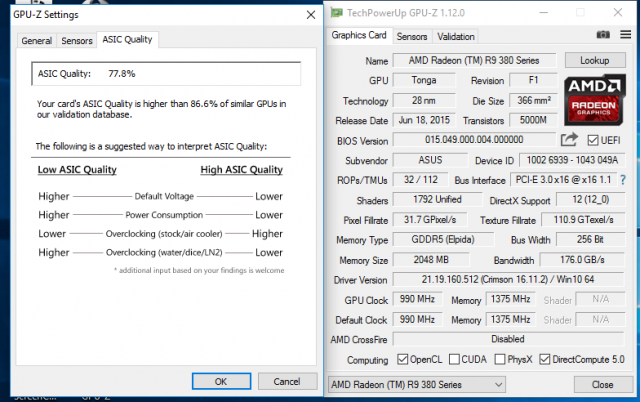This screenshot has width=640, height=402.
Task: Switch to the Sensors tab in GPU-Z main window
Action: [412, 36]
